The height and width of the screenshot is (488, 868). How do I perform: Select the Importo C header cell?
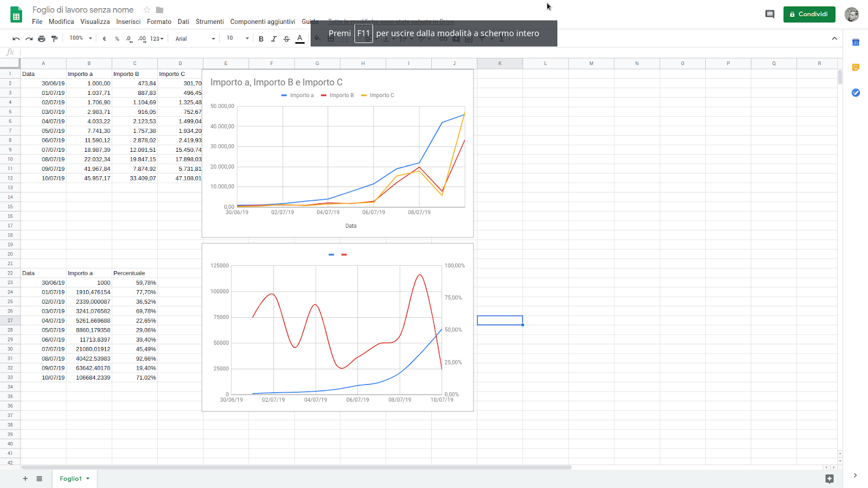click(x=180, y=74)
